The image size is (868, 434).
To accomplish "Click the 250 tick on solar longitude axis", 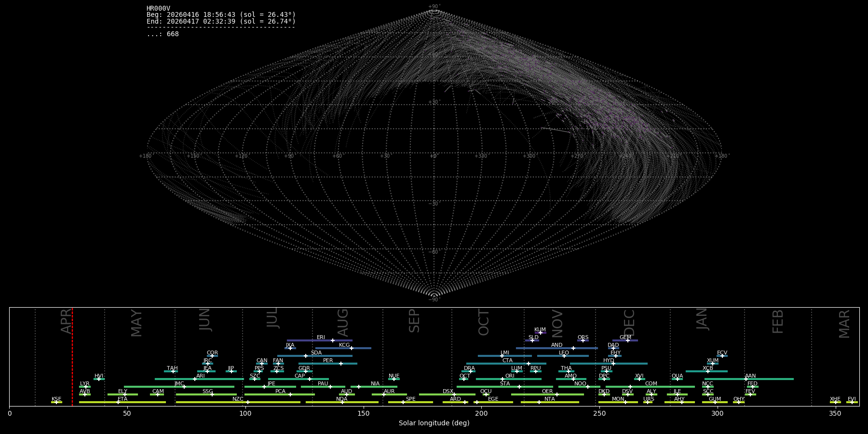I will pyautogui.click(x=599, y=413).
